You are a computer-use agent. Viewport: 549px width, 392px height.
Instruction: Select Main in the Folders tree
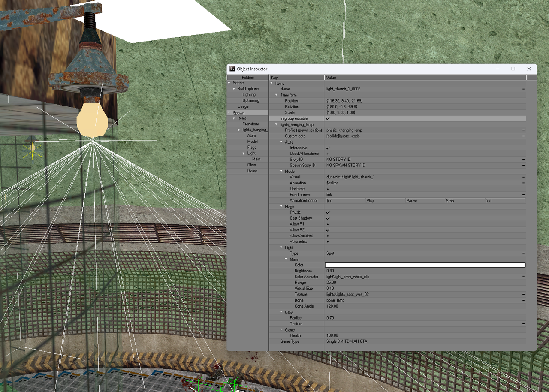[256, 159]
